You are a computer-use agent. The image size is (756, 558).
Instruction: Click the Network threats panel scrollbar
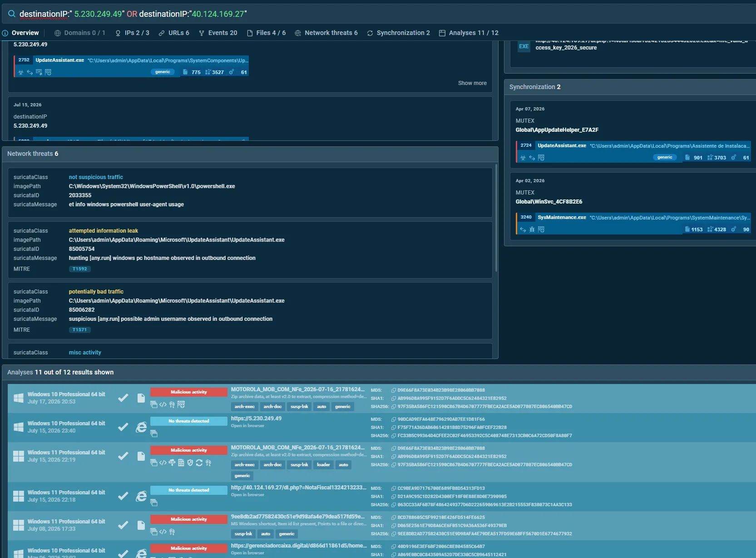point(496,218)
